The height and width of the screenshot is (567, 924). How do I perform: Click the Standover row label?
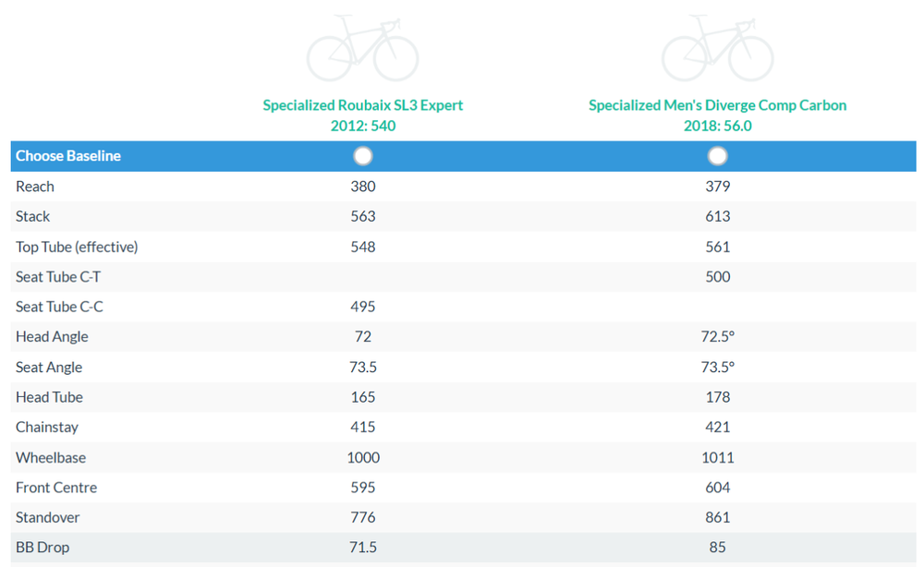[x=48, y=517]
